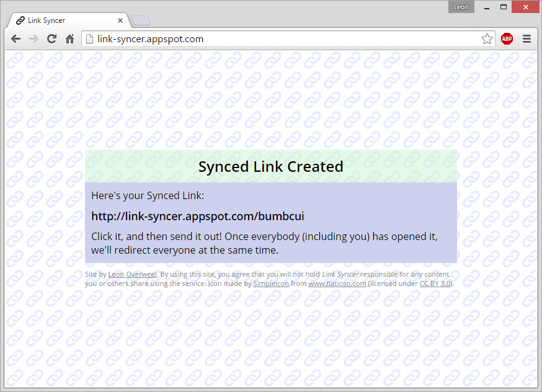The image size is (542, 392).
Task: Open the browser home page
Action: click(70, 39)
